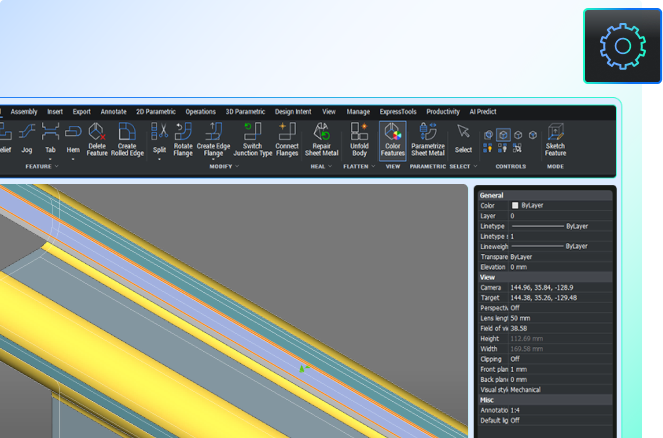Click Switch Junction Type tool
663x438 pixels.
[252, 139]
